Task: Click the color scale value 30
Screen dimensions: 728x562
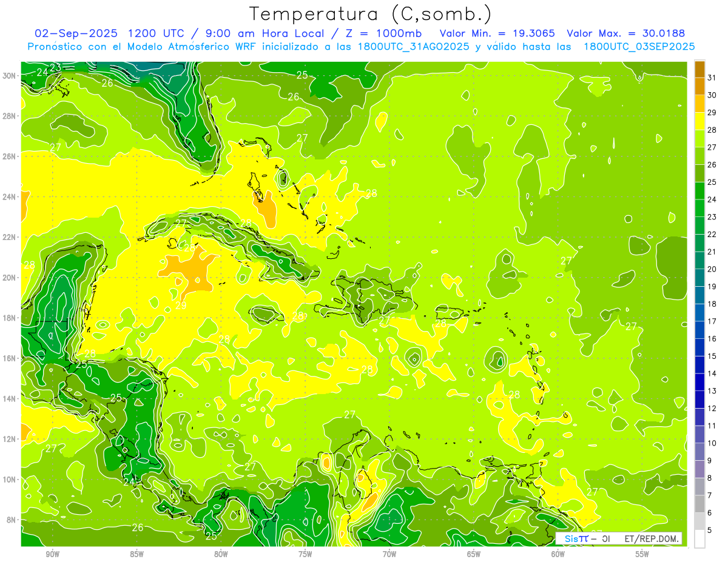Action: [x=712, y=95]
